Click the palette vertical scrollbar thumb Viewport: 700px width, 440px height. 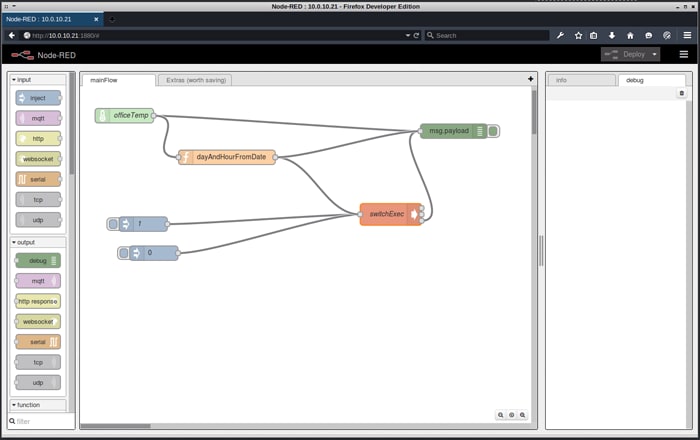click(x=72, y=123)
